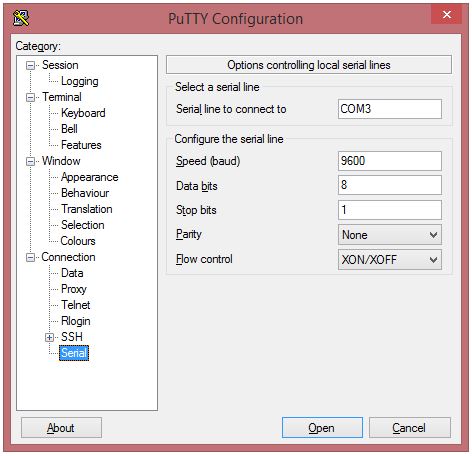This screenshot has width=472, height=456.
Task: Collapse the Connection tree node
Action: [30, 257]
